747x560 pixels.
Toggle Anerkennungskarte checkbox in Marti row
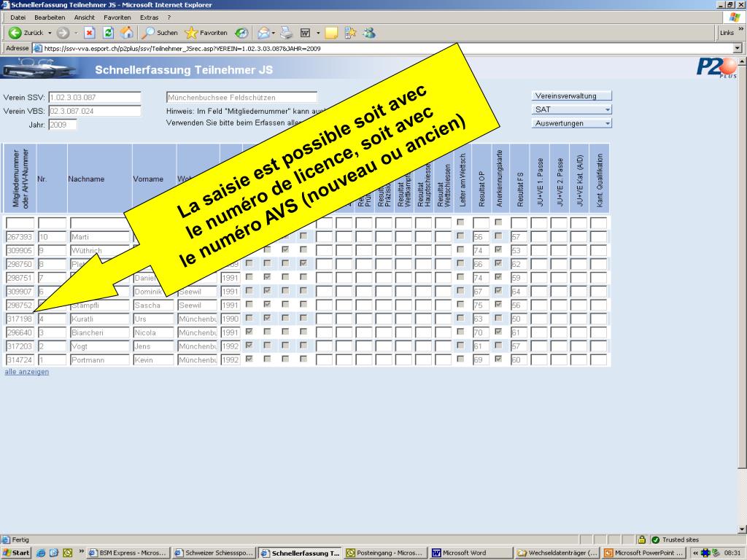498,236
